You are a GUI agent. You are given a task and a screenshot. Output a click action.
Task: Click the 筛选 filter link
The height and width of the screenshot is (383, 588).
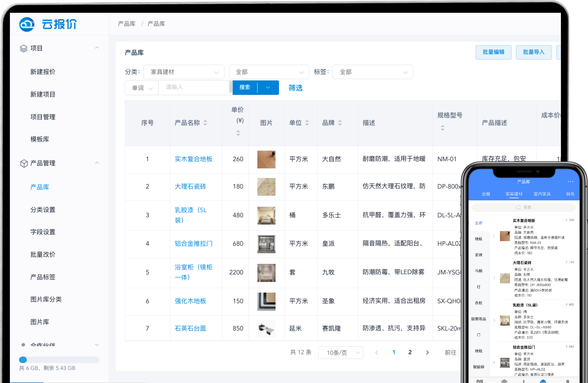(295, 88)
